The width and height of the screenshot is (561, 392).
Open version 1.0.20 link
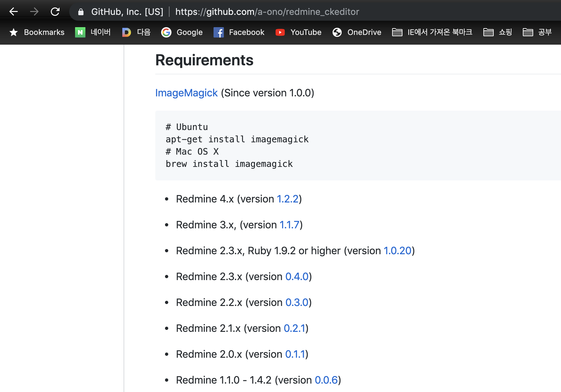point(398,251)
